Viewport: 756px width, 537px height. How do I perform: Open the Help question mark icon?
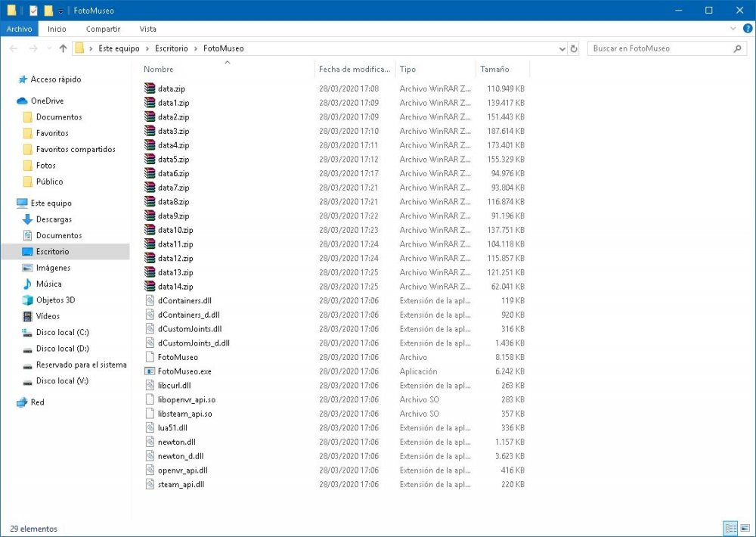tap(747, 29)
